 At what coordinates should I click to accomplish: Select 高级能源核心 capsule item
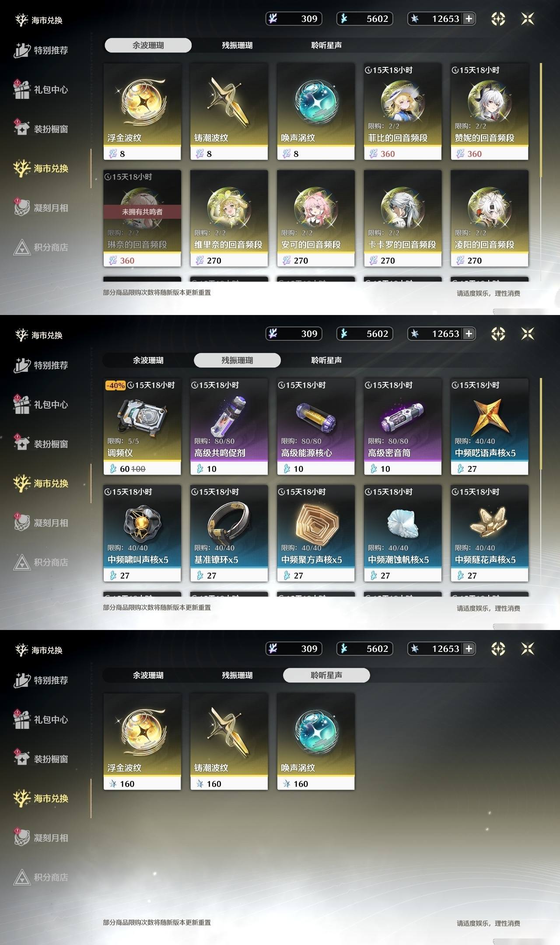point(316,427)
